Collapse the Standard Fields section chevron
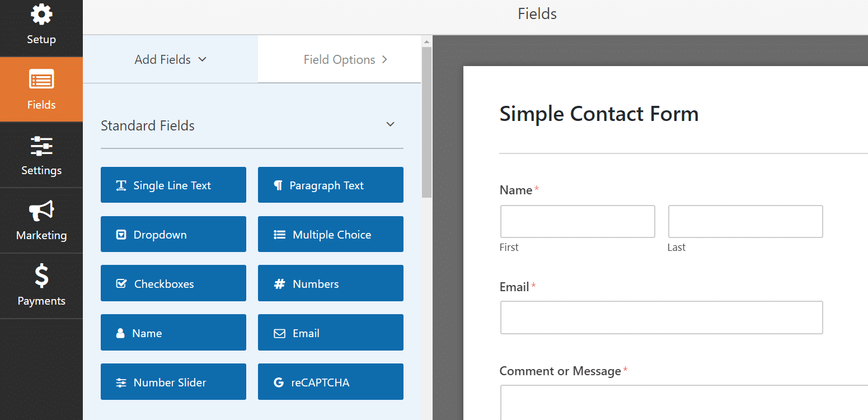The height and width of the screenshot is (420, 868). pyautogui.click(x=391, y=124)
